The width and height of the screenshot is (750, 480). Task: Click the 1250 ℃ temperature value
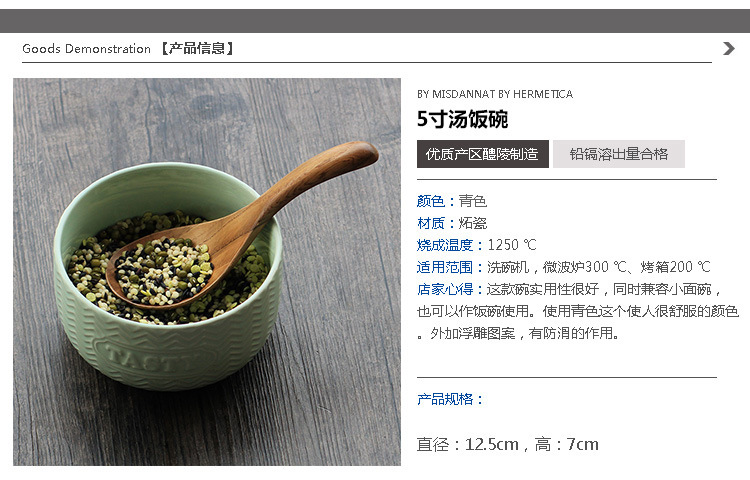click(512, 245)
